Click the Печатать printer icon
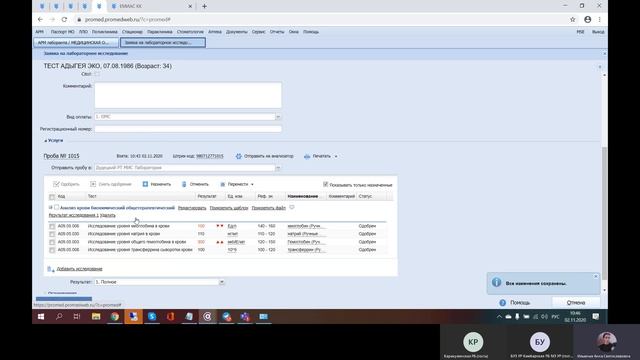 [307, 156]
